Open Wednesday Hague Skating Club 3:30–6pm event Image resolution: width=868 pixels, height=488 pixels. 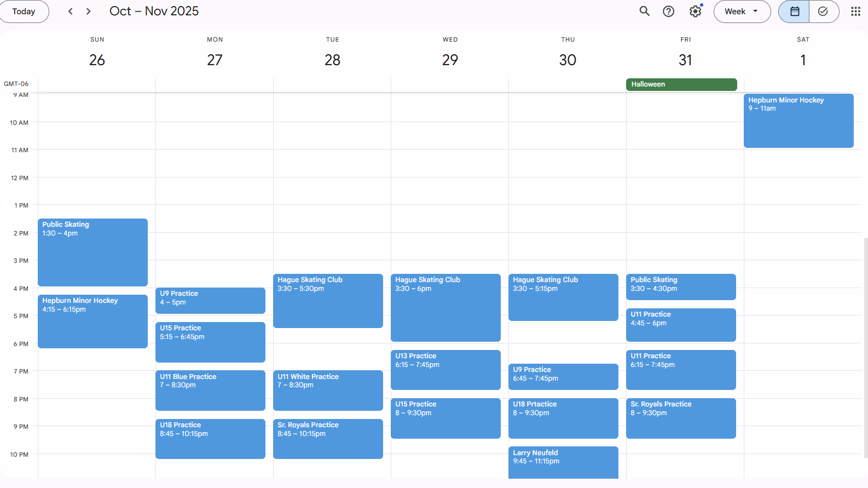[x=445, y=307]
